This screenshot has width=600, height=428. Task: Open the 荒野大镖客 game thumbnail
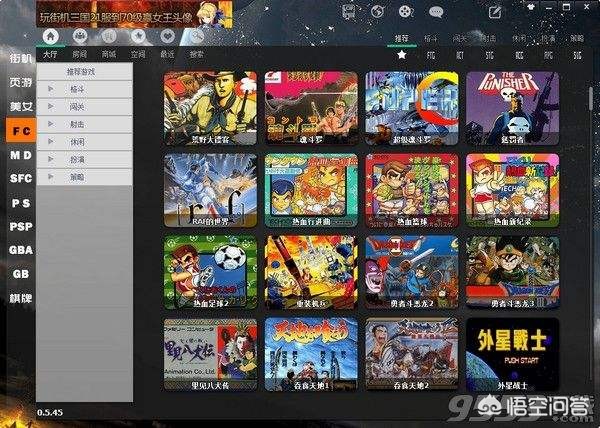click(x=210, y=108)
